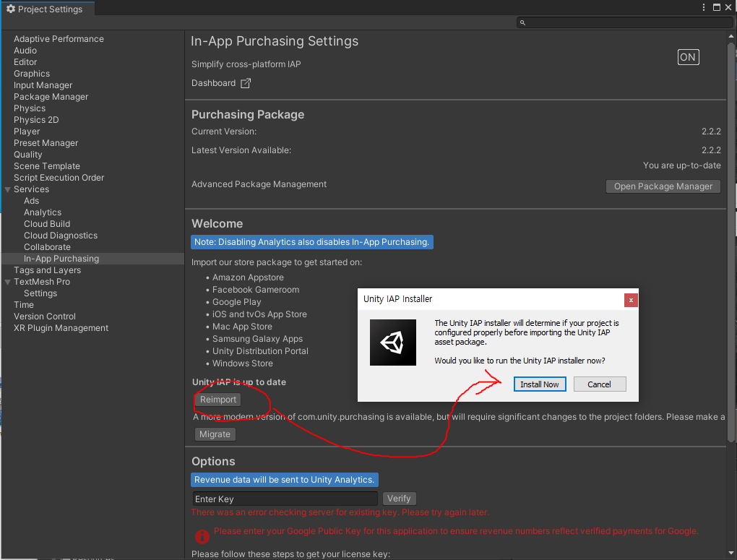
Task: Open the Dashboard external link icon
Action: point(246,83)
